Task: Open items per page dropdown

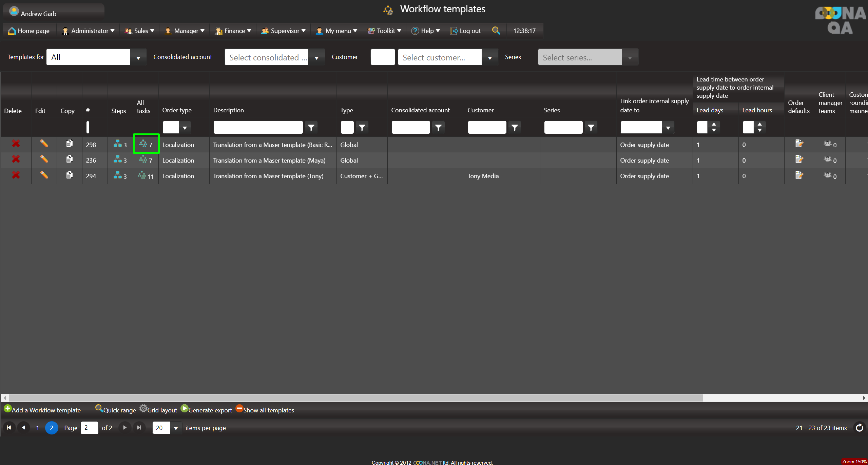Action: coord(175,428)
